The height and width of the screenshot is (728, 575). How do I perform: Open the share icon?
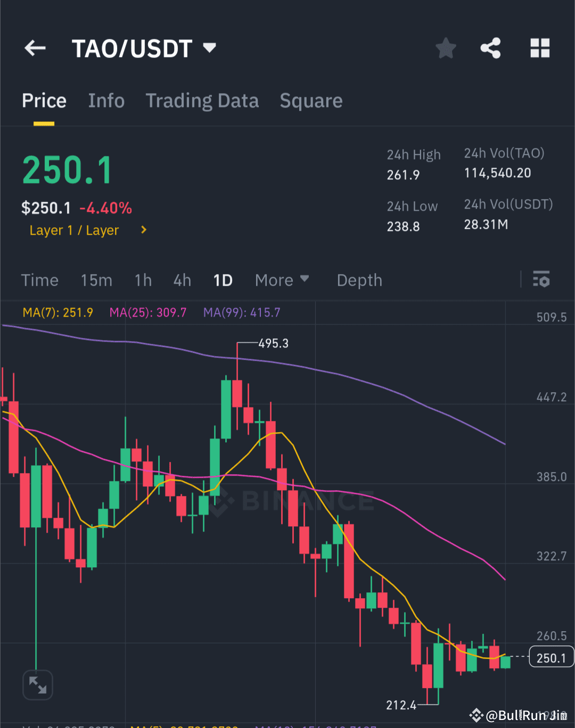(490, 48)
